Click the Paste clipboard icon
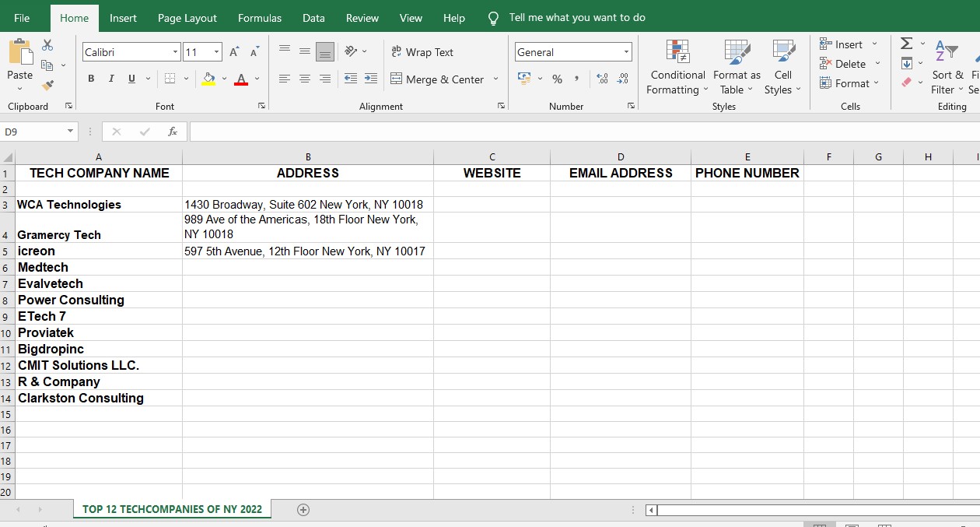The height and width of the screenshot is (527, 980). pos(20,53)
